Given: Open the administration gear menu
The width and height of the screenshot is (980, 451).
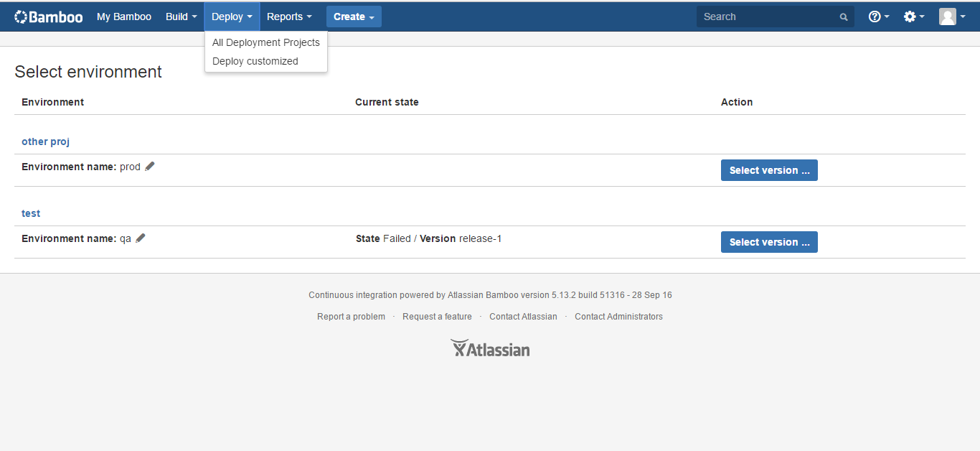Looking at the screenshot, I should pyautogui.click(x=914, y=17).
